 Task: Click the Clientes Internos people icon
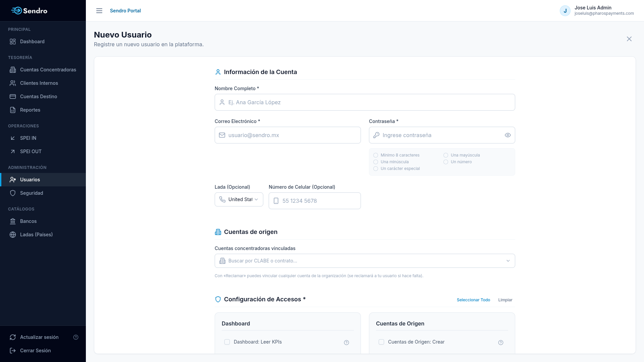pyautogui.click(x=13, y=83)
